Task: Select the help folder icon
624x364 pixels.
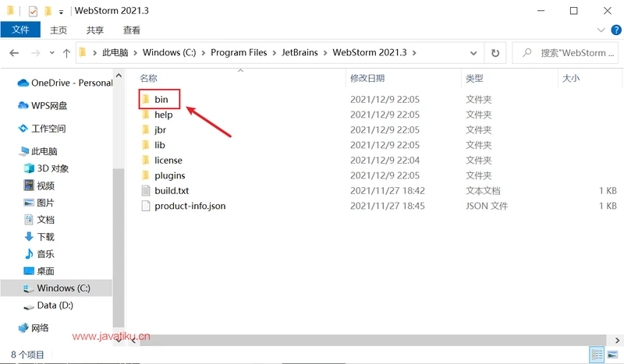Action: (146, 115)
